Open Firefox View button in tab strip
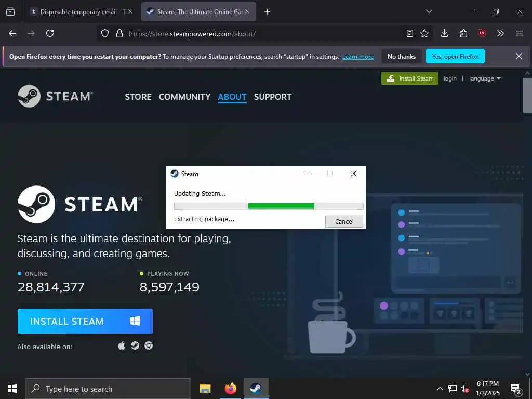 10,11
